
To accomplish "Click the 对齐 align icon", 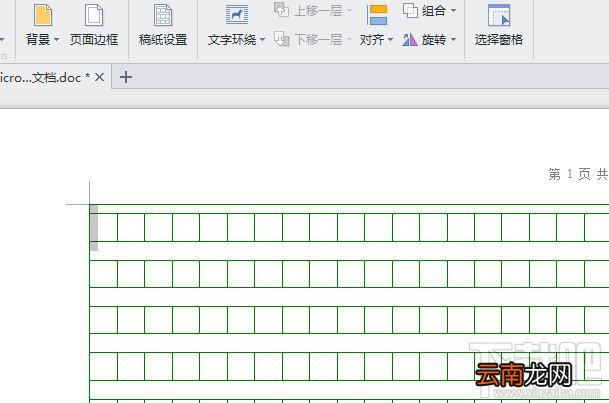I will (377, 15).
